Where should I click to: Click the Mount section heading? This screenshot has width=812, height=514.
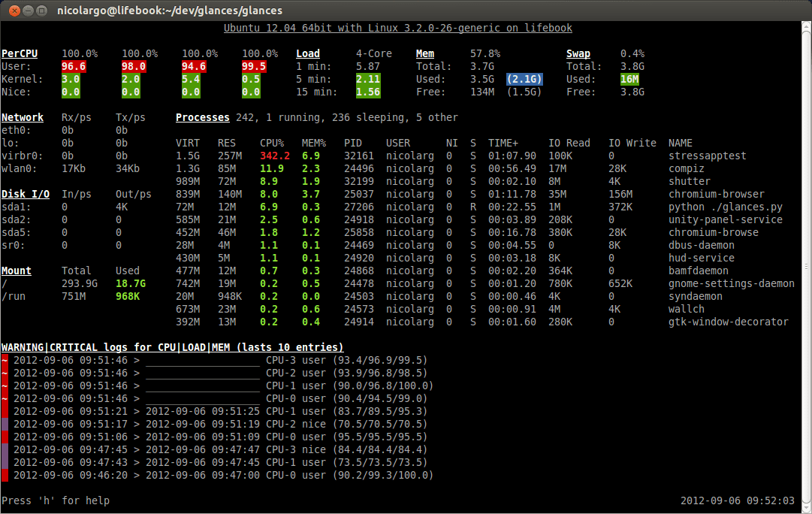click(x=17, y=271)
